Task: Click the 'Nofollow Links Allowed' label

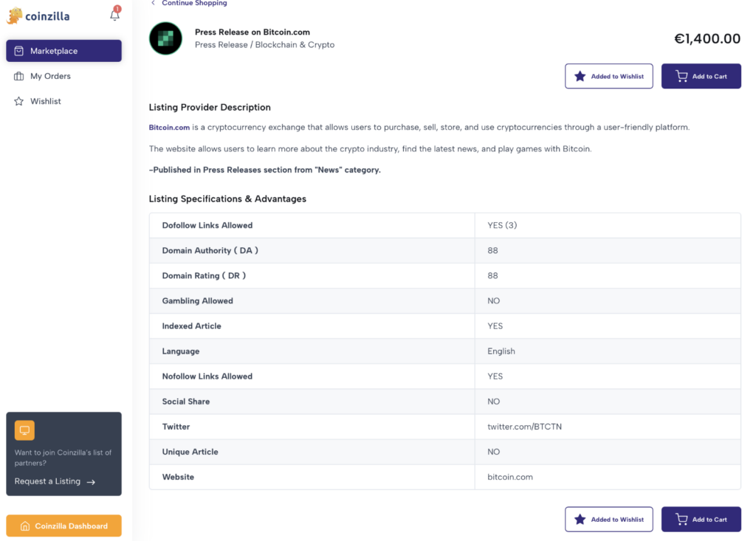Action: [x=207, y=376]
